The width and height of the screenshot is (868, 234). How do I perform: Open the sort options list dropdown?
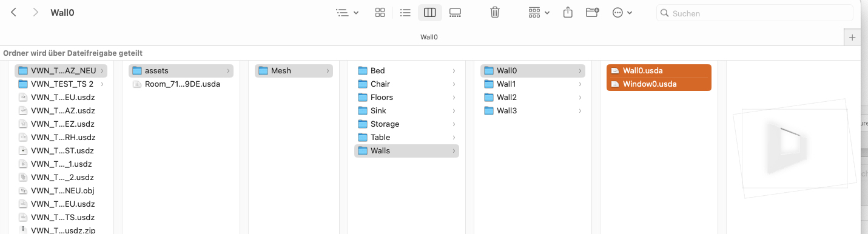tap(347, 12)
